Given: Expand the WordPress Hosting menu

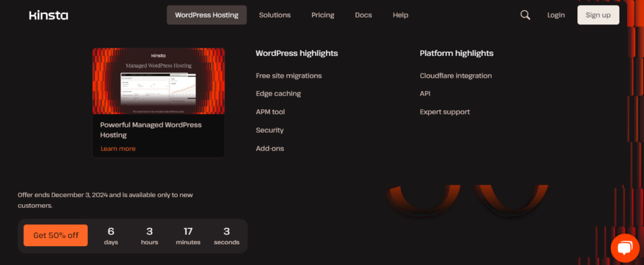Looking at the screenshot, I should pos(206,15).
